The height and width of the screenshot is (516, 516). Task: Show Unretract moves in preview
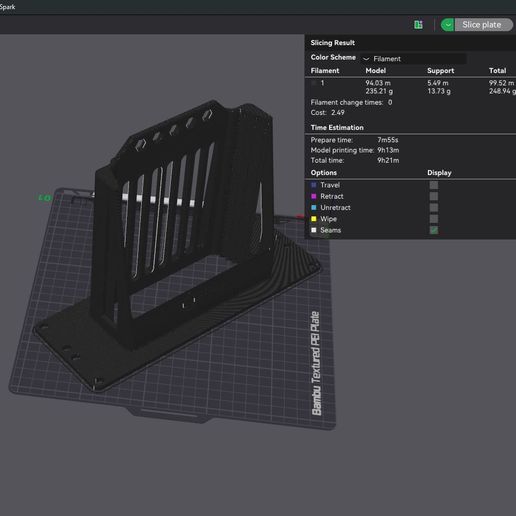(x=434, y=208)
